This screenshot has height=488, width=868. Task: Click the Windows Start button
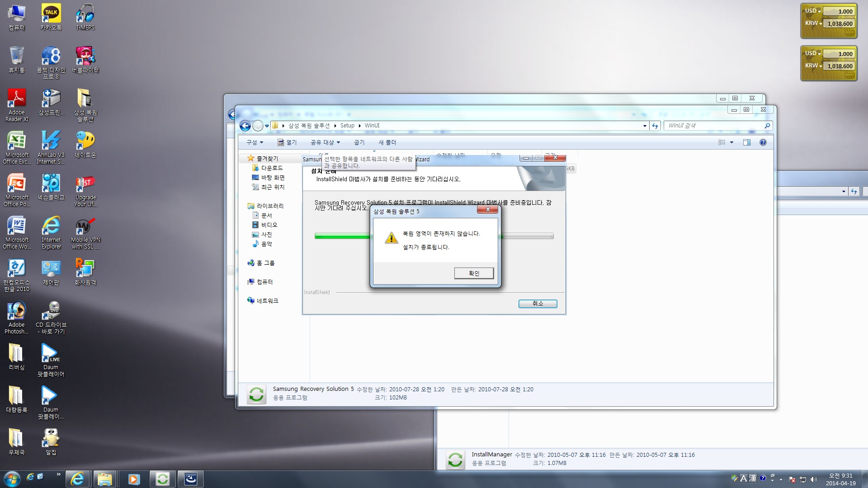(x=12, y=479)
